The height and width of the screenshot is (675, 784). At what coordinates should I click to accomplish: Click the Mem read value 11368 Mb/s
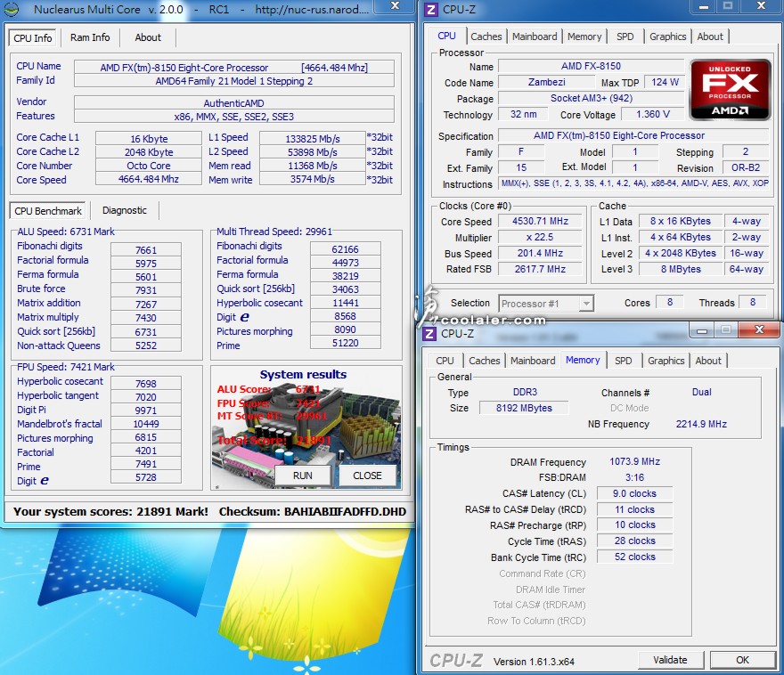pos(313,166)
